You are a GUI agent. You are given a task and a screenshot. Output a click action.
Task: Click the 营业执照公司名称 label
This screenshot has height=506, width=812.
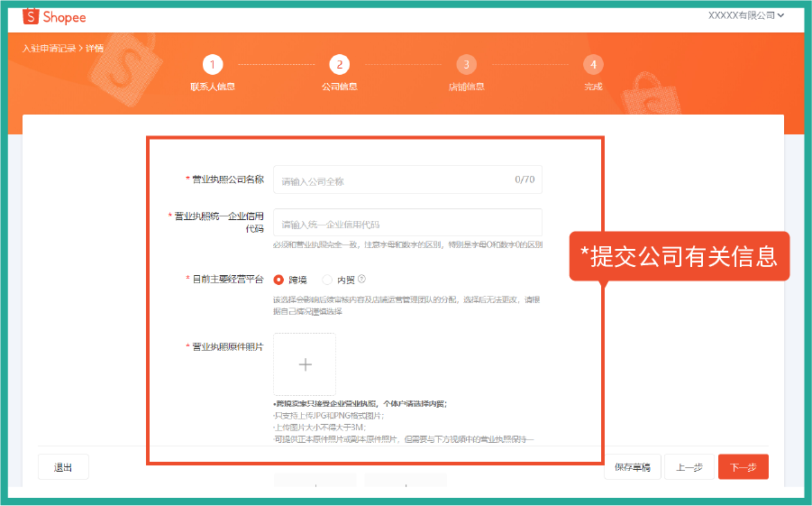(228, 179)
